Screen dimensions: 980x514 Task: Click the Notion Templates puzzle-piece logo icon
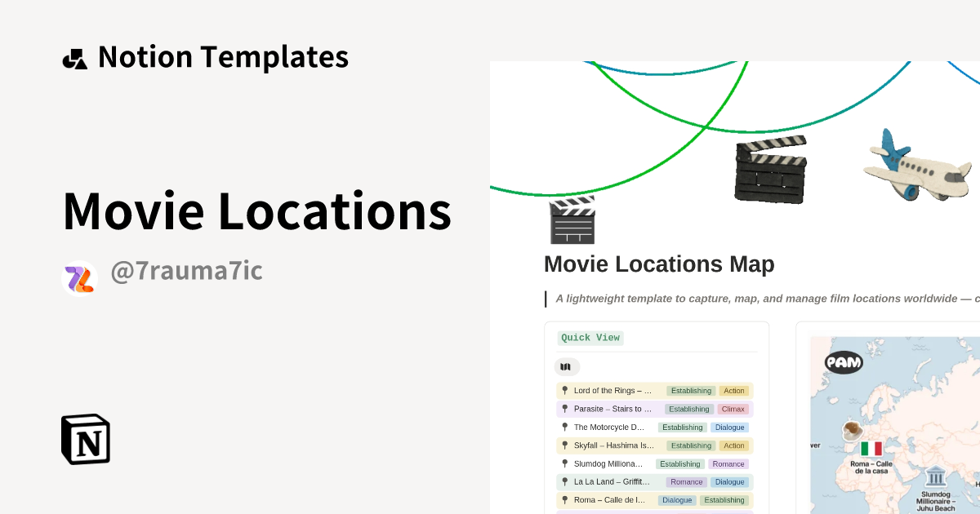coord(74,56)
